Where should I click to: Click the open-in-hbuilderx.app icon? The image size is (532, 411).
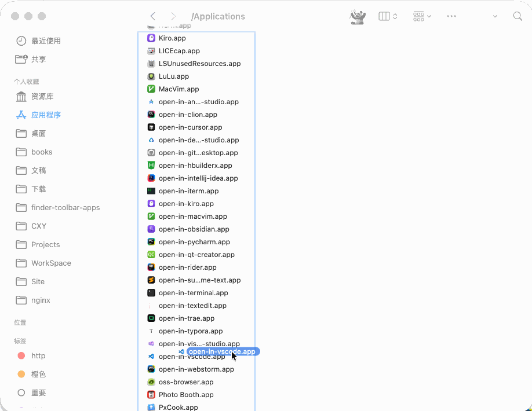151,166
